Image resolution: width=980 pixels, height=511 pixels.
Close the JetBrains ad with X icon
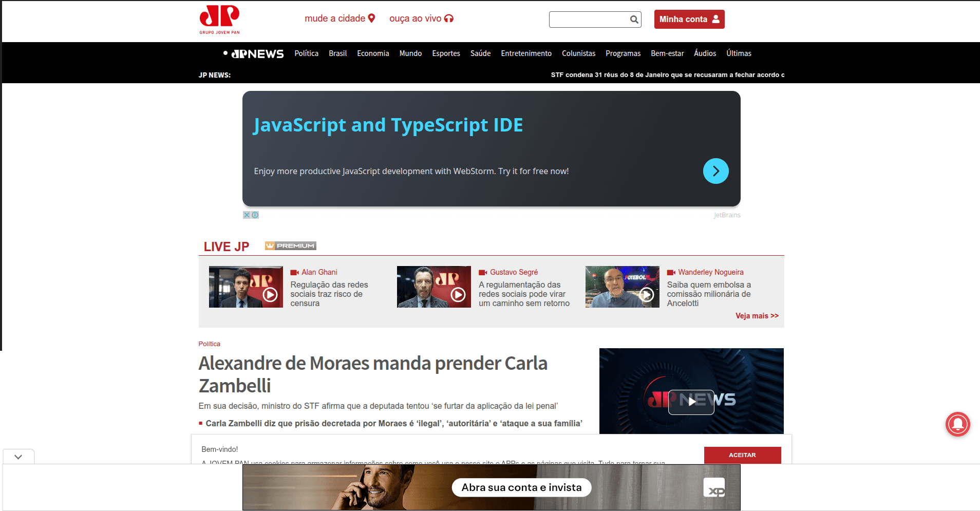pos(247,215)
